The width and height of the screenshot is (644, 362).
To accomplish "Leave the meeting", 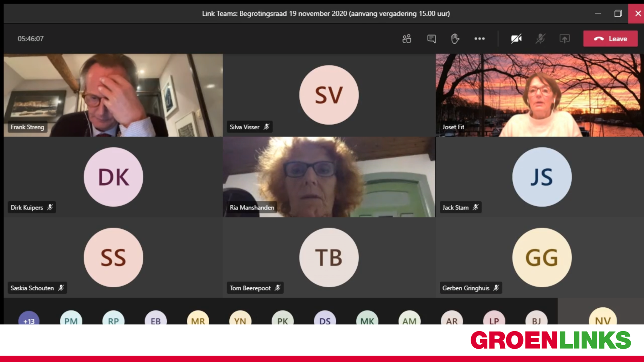I will (610, 39).
